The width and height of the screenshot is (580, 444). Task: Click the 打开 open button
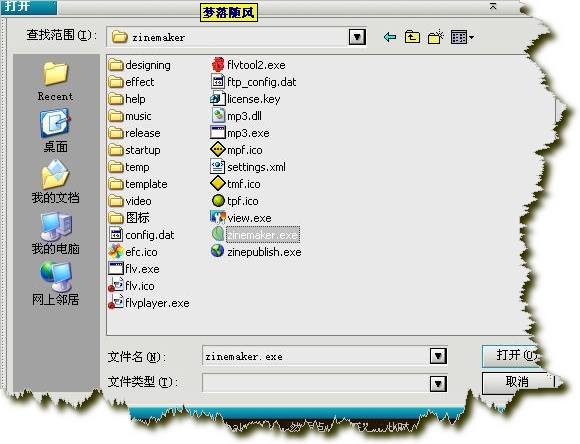coord(512,356)
